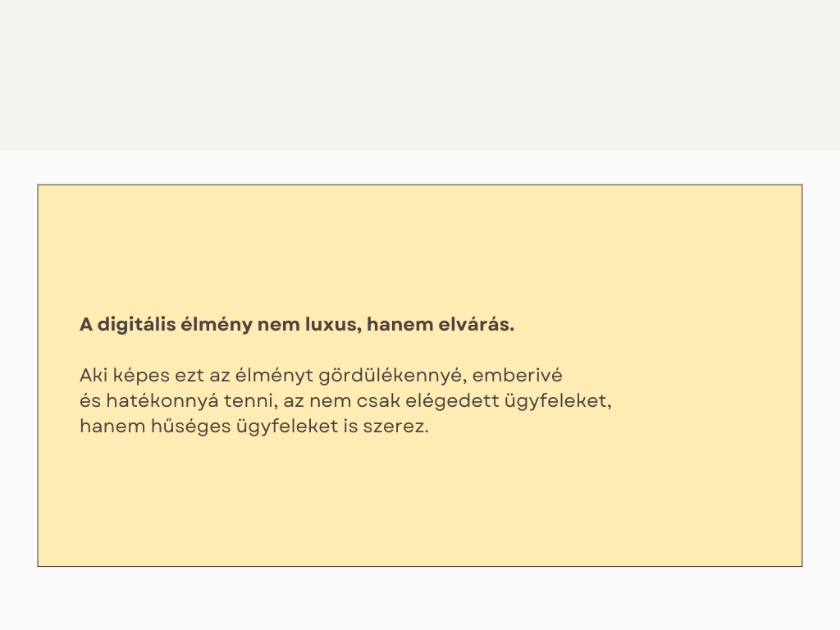Click the word "hanem" in the bold heading
840x630 pixels.
[392, 325]
